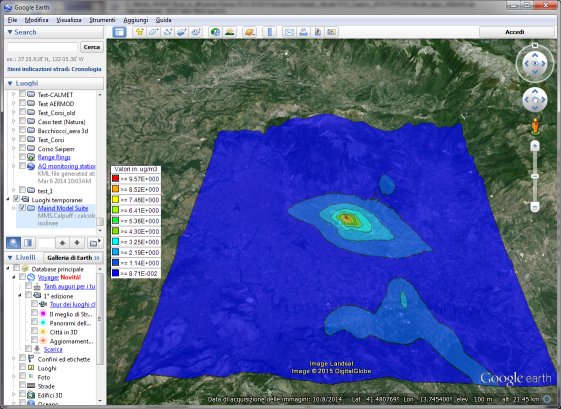Open the Strumenti menu

point(102,20)
